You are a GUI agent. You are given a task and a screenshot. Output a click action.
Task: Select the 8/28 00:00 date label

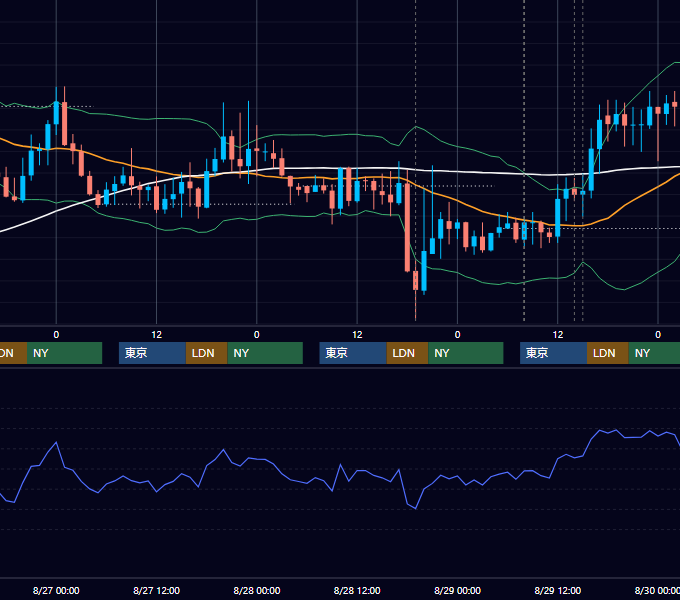257,590
